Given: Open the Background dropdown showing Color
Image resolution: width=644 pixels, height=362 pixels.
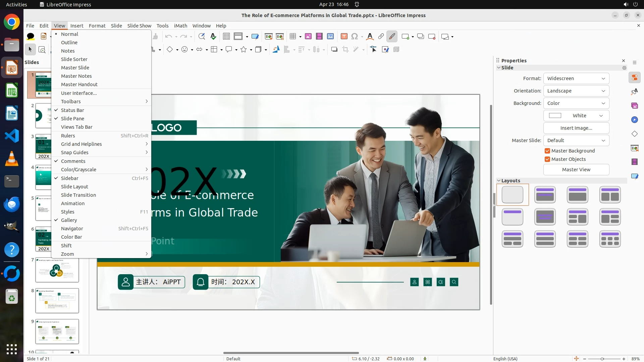Looking at the screenshot, I should point(576,103).
